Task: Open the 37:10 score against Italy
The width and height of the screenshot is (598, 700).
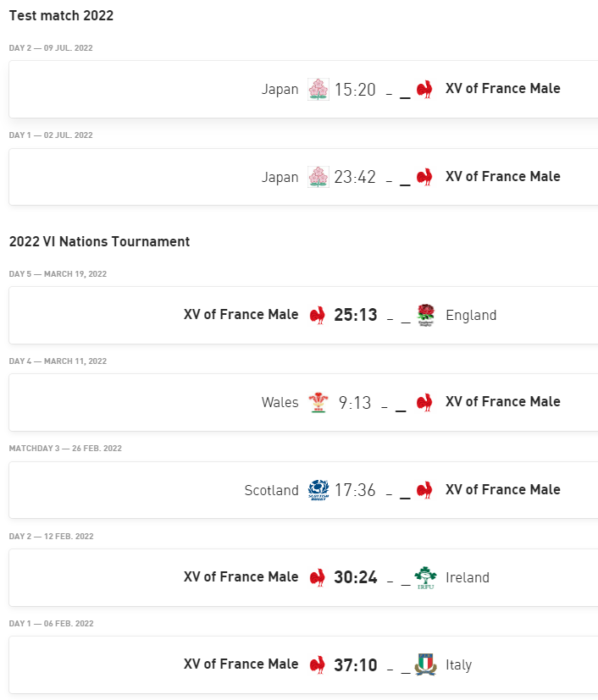Action: 355,665
